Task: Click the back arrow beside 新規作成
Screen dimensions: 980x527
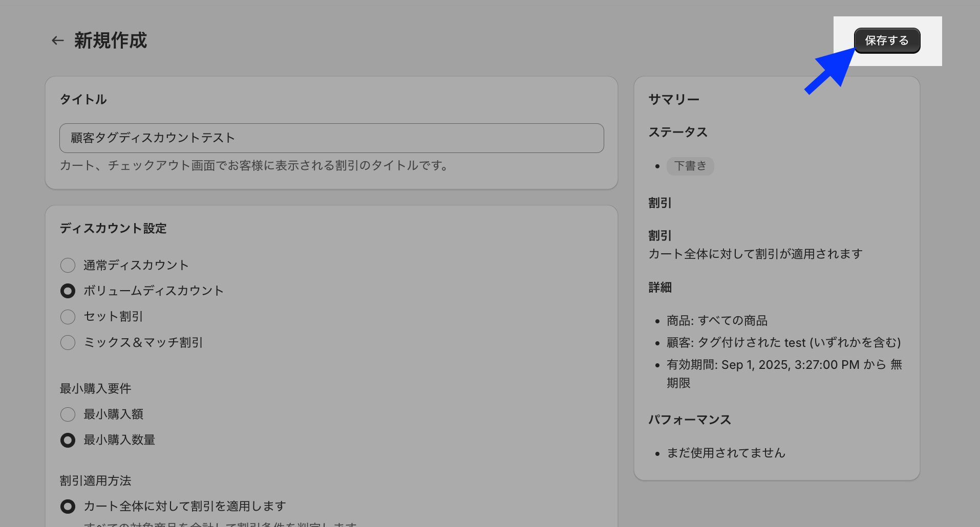Action: (57, 40)
